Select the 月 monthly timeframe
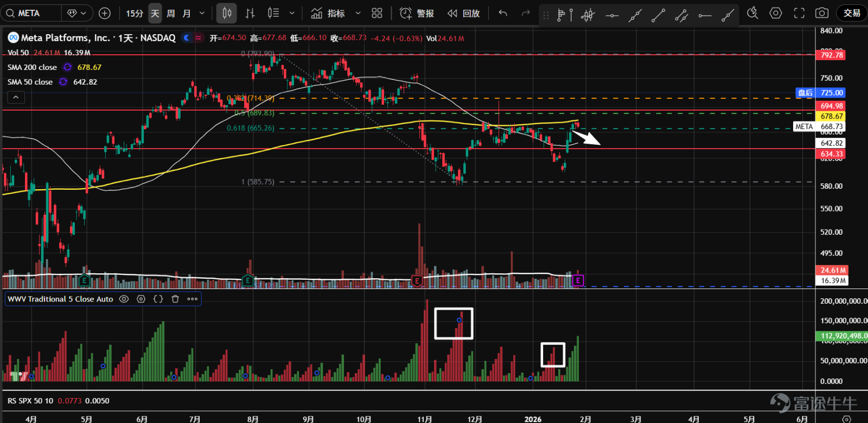868x423 pixels. 187,13
